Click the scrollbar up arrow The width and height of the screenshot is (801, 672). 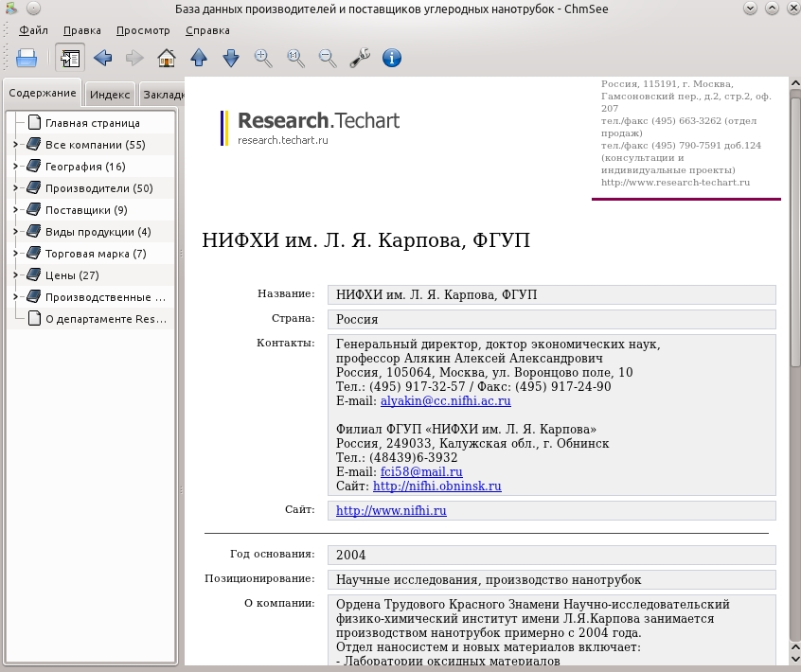click(x=795, y=82)
